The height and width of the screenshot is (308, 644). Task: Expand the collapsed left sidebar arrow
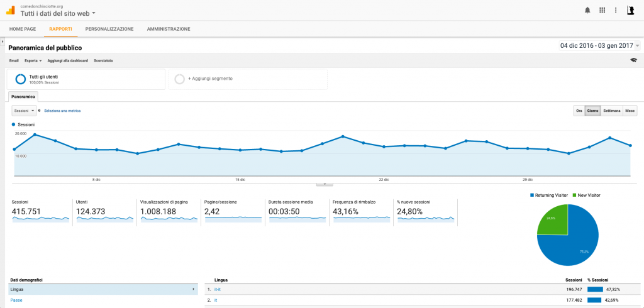(3, 41)
